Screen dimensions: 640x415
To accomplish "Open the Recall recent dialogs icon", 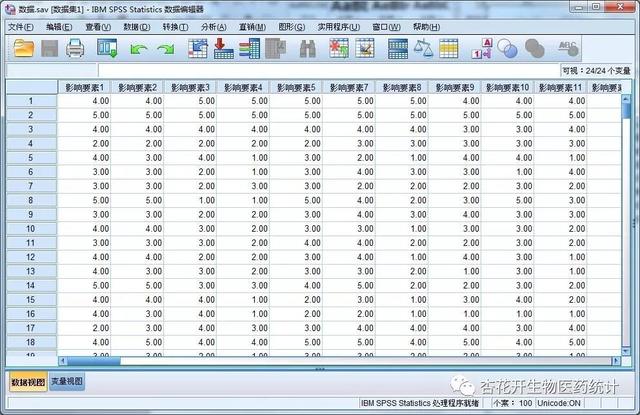I will [107, 48].
